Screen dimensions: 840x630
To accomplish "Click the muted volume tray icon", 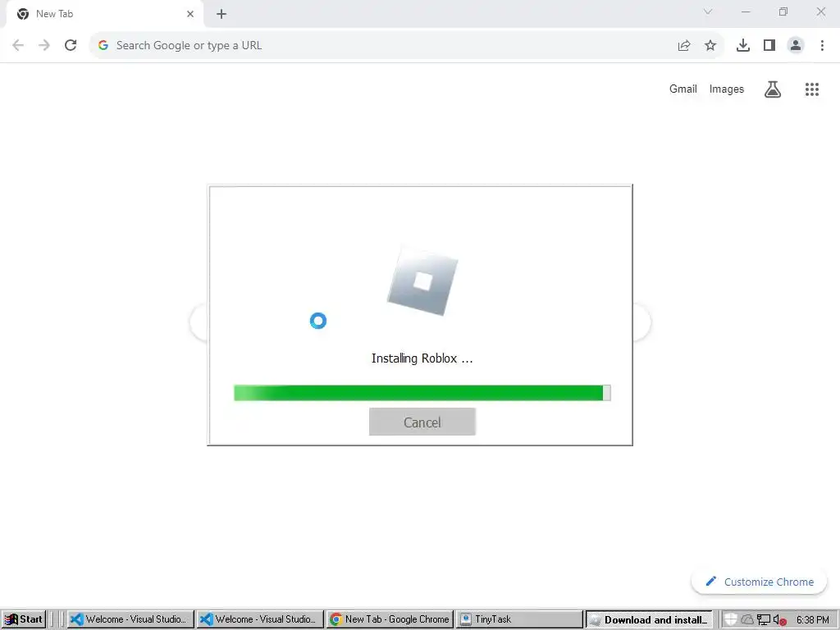I will pyautogui.click(x=779, y=620).
